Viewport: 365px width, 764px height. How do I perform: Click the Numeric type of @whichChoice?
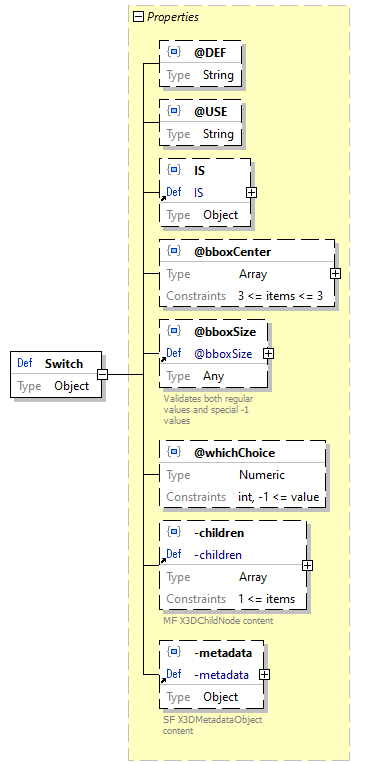tap(262, 475)
